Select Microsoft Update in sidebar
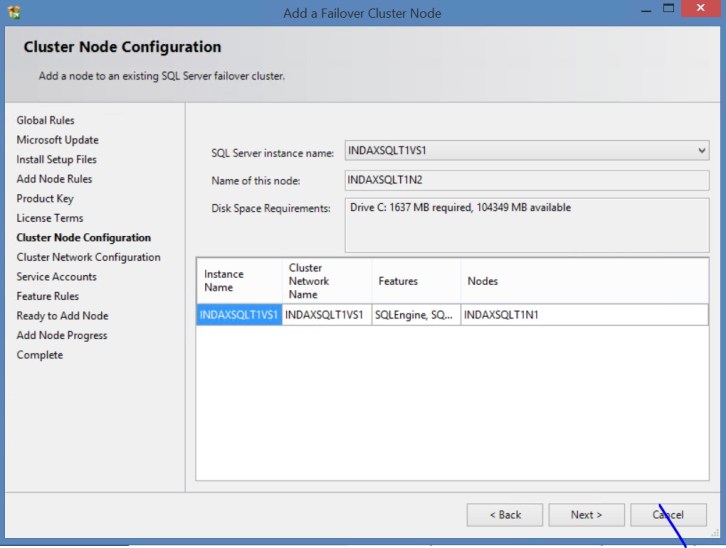This screenshot has height=548, width=726. 58,140
